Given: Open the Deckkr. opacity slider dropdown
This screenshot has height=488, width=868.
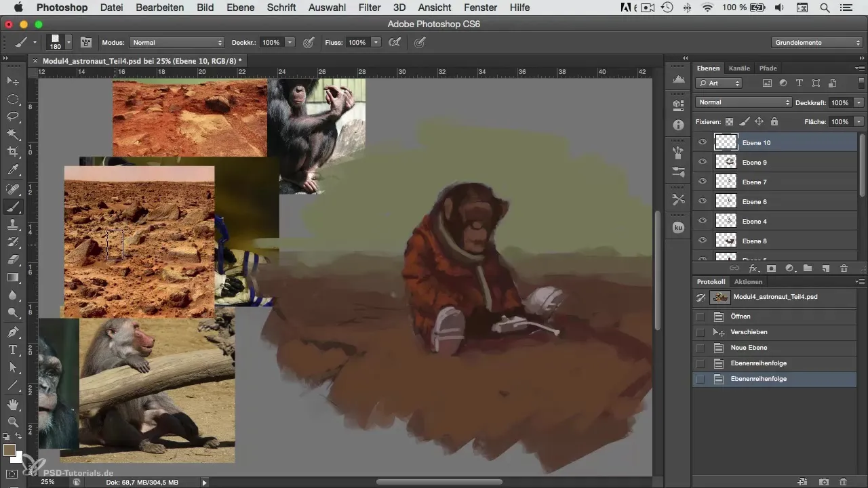Looking at the screenshot, I should (x=290, y=42).
